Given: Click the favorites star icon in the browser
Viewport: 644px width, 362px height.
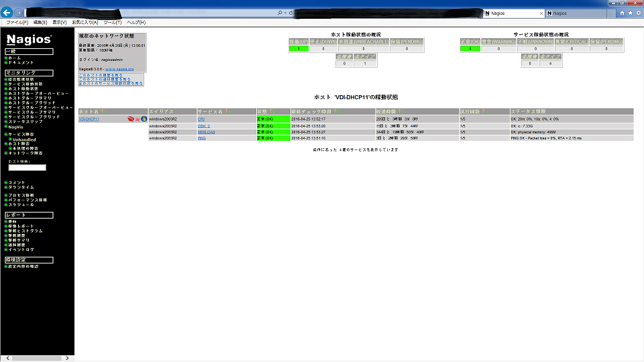Looking at the screenshot, I should point(630,13).
